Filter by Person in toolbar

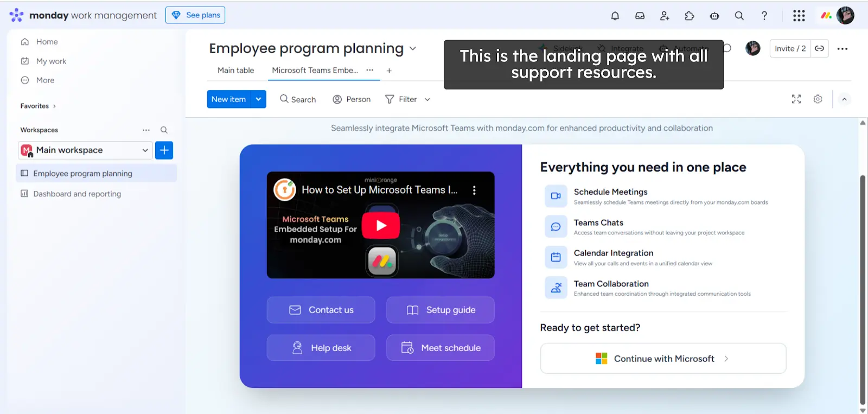point(352,99)
